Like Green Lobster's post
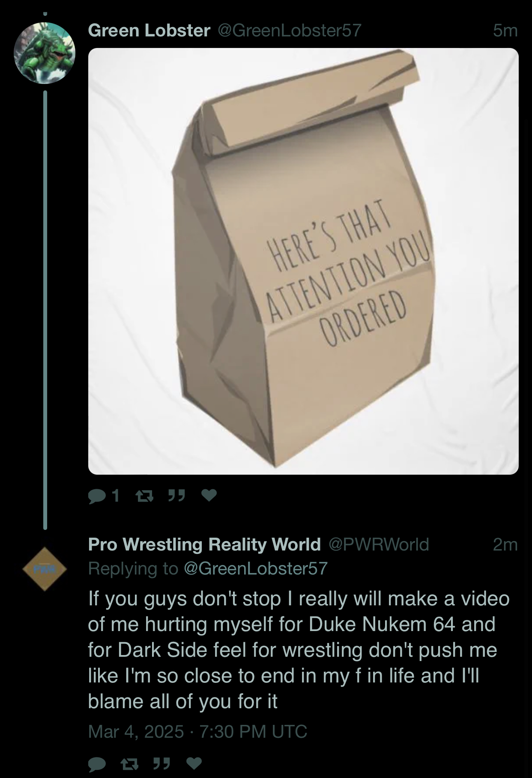Image resolution: width=532 pixels, height=778 pixels. pos(209,496)
